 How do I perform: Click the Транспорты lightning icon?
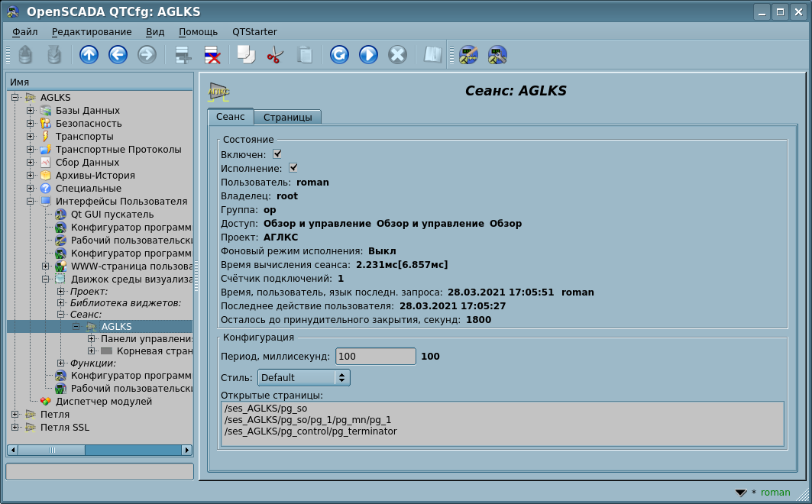(46, 136)
